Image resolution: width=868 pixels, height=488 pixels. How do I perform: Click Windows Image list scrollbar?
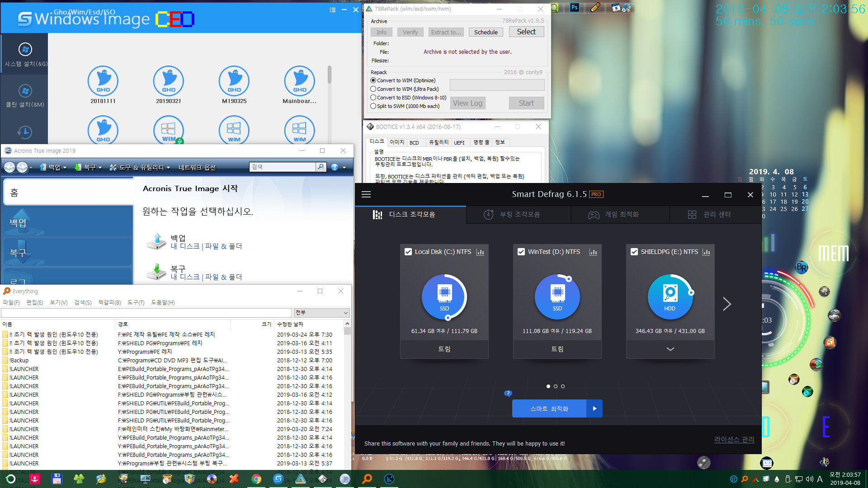(330, 75)
